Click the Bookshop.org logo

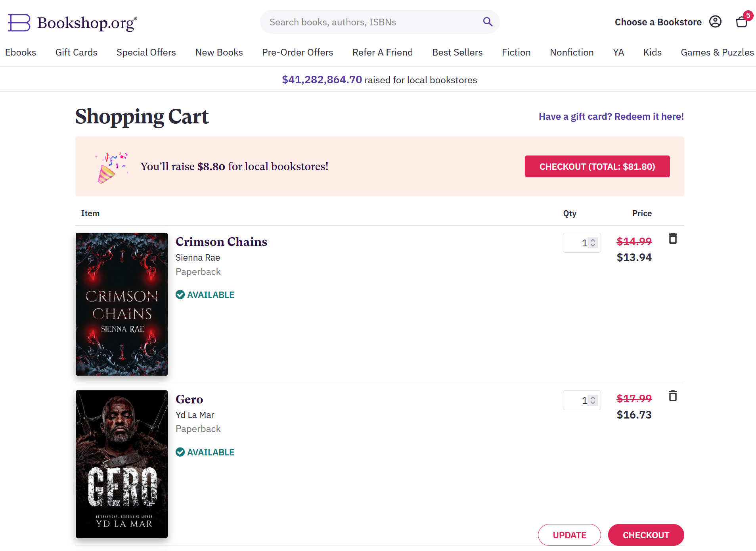click(73, 23)
